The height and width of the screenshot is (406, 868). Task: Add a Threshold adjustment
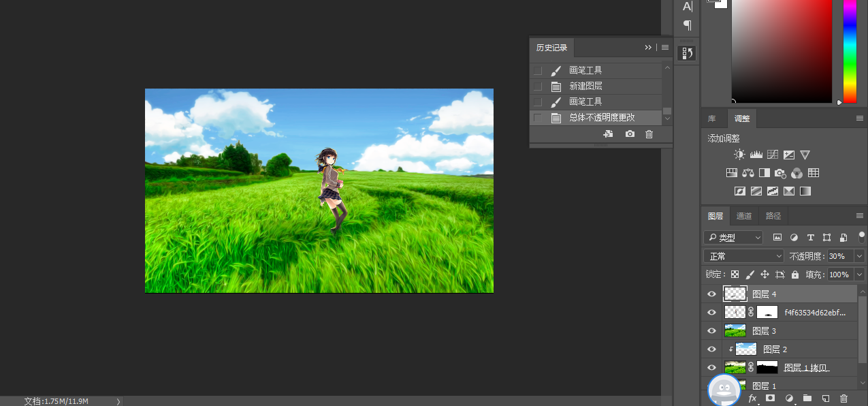tap(773, 191)
